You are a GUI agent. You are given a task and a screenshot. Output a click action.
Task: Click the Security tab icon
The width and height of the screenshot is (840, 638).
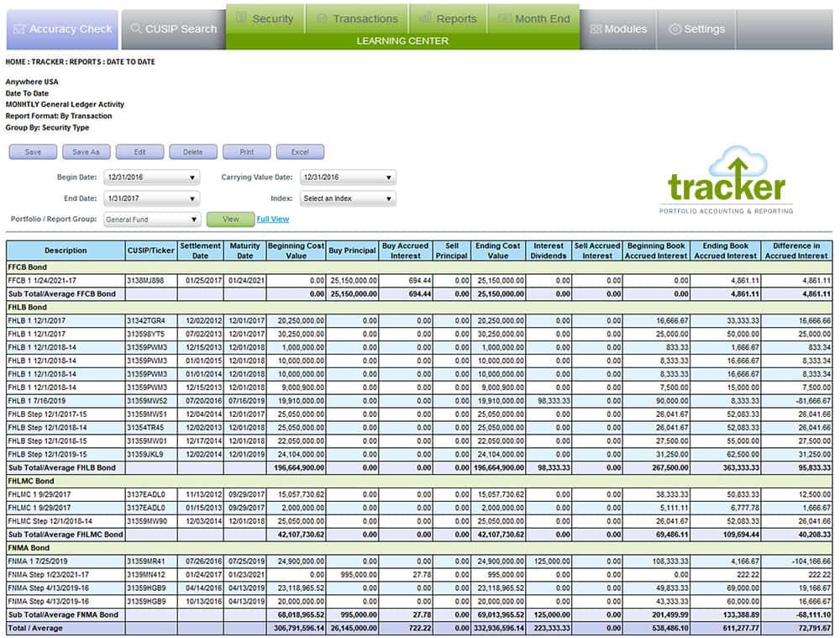point(241,18)
